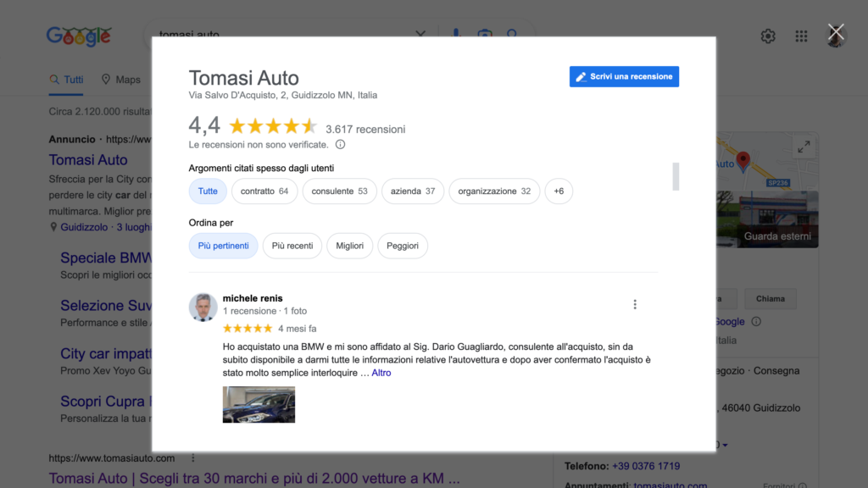Open Google settings gear icon
This screenshot has width=868, height=488.
(x=768, y=36)
